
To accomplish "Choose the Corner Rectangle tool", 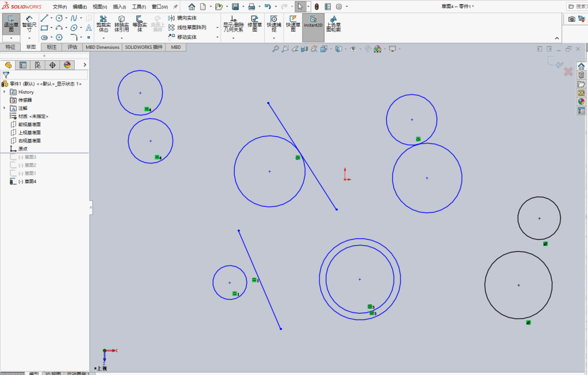I will (x=44, y=28).
